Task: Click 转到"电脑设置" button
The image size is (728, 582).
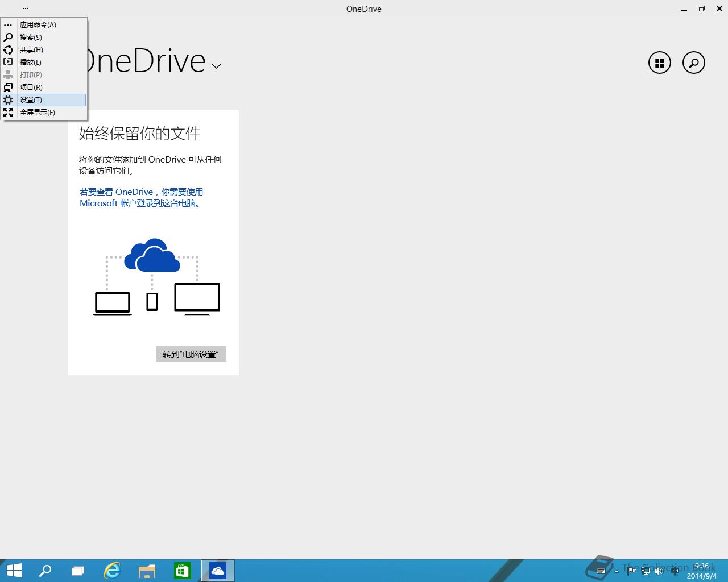Action: click(191, 354)
